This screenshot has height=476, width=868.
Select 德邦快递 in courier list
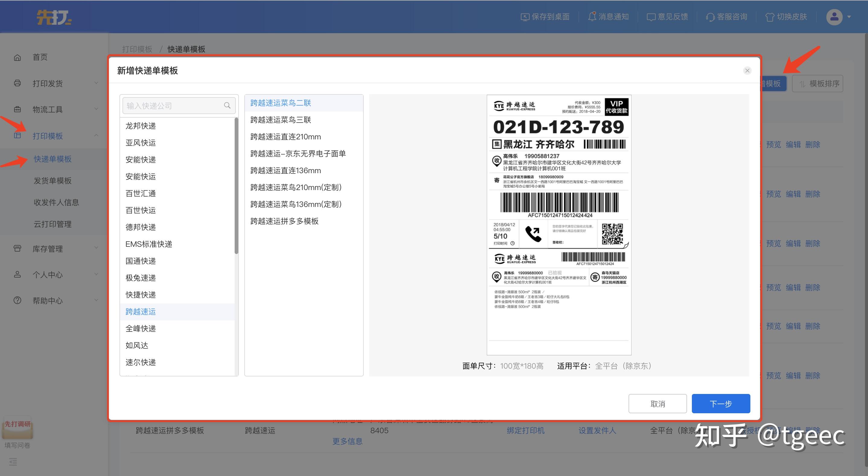177,227
